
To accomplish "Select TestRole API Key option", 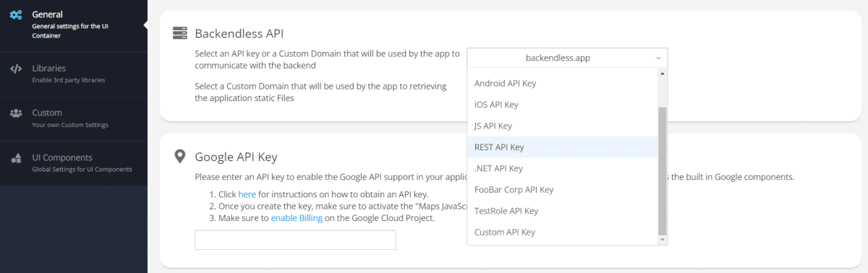I will pyautogui.click(x=562, y=211).
